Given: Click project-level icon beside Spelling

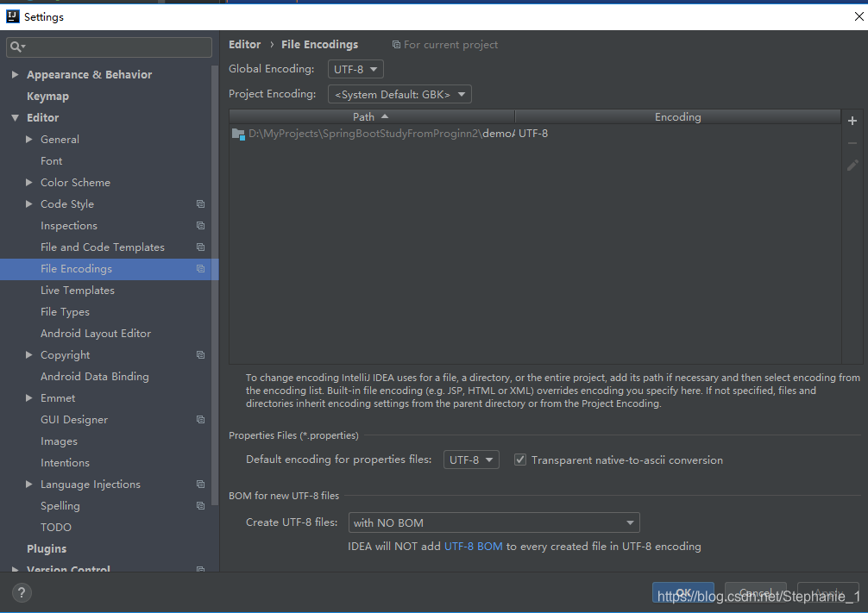Looking at the screenshot, I should (200, 506).
